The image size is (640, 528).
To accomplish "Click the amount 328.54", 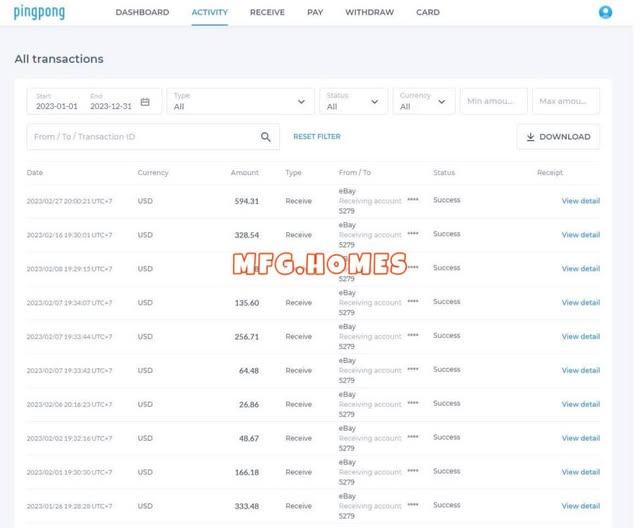I will 247,235.
